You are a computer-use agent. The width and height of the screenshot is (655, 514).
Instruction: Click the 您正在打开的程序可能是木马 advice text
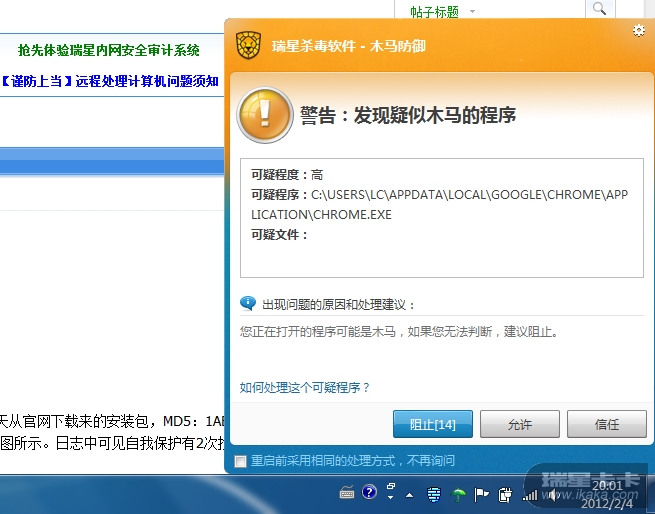tap(399, 332)
